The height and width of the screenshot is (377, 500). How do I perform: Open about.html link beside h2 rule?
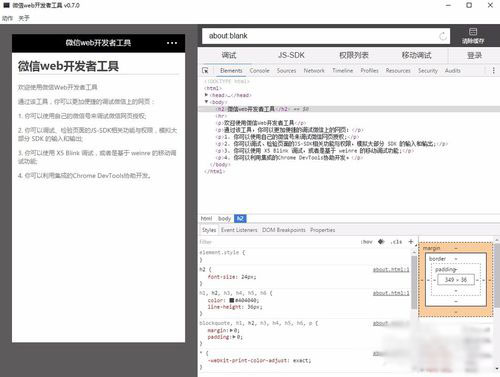point(391,269)
